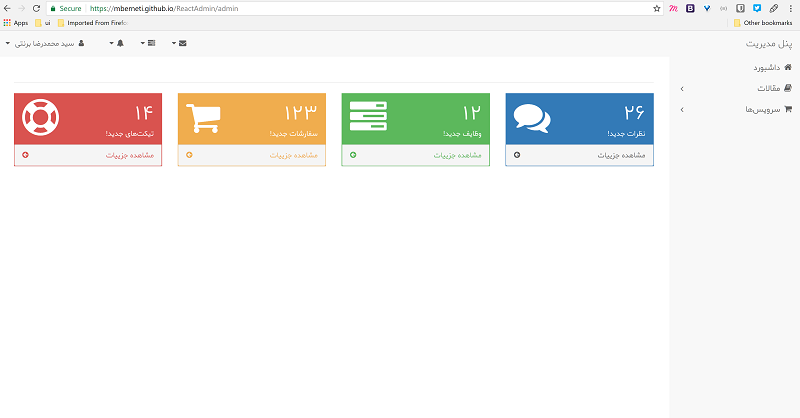Click the comments bubble icon on blue card
The height and width of the screenshot is (418, 800).
532,118
